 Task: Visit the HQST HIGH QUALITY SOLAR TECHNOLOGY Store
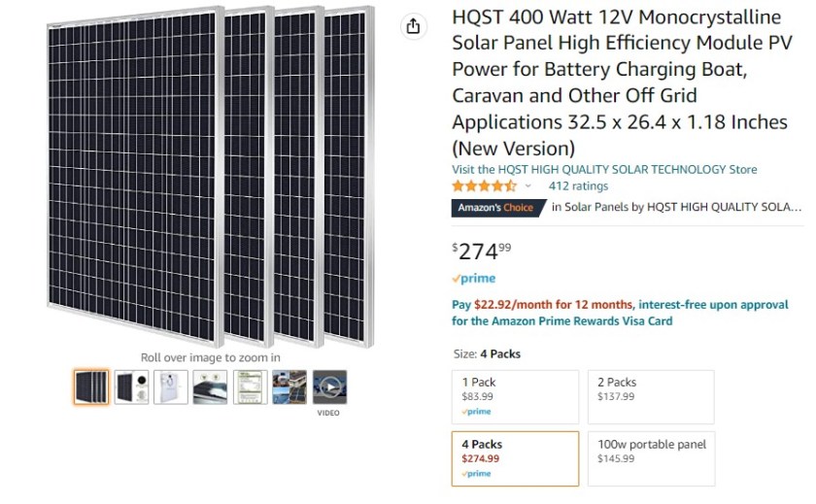click(604, 169)
